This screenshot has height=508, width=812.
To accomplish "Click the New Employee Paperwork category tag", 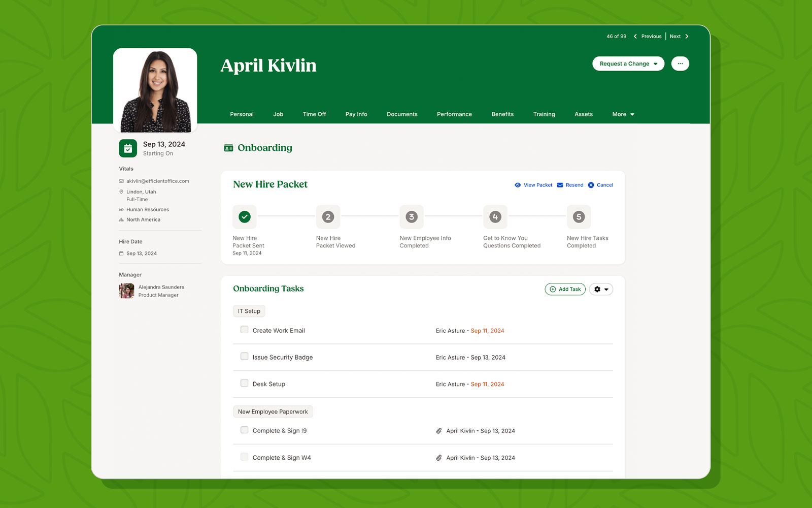I will pos(273,411).
